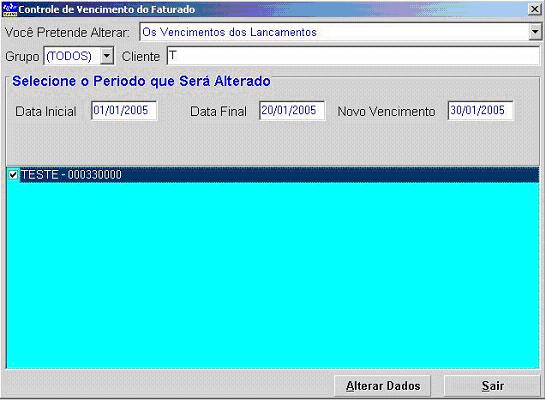Viewport: 545px width, 401px height.
Task: Open the Grupo (TODOS) dropdown arrow
Action: pyautogui.click(x=107, y=56)
